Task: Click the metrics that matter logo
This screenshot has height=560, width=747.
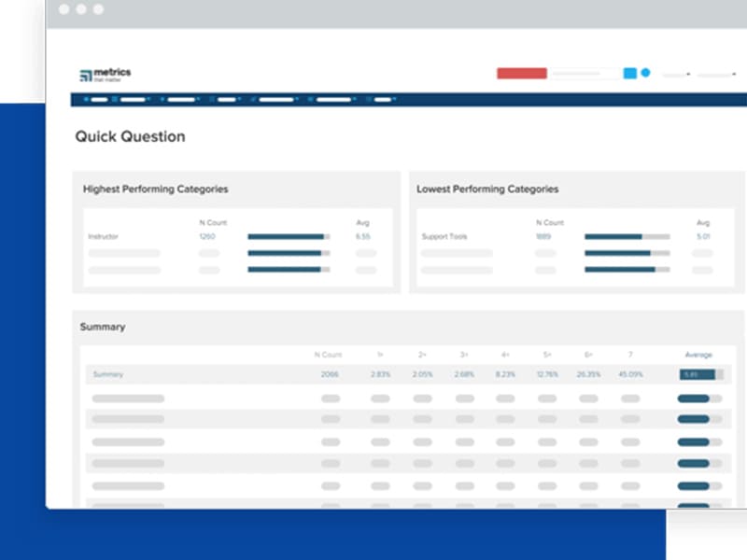Action: (106, 75)
